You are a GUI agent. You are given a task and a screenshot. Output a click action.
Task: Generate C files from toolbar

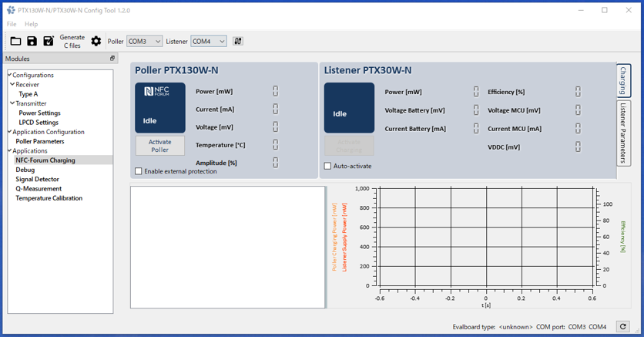pyautogui.click(x=72, y=41)
